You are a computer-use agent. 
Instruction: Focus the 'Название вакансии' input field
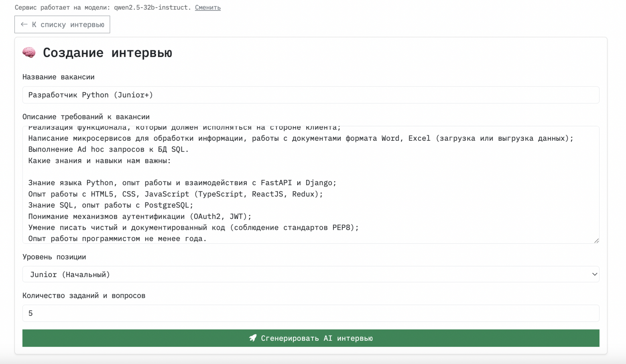311,95
